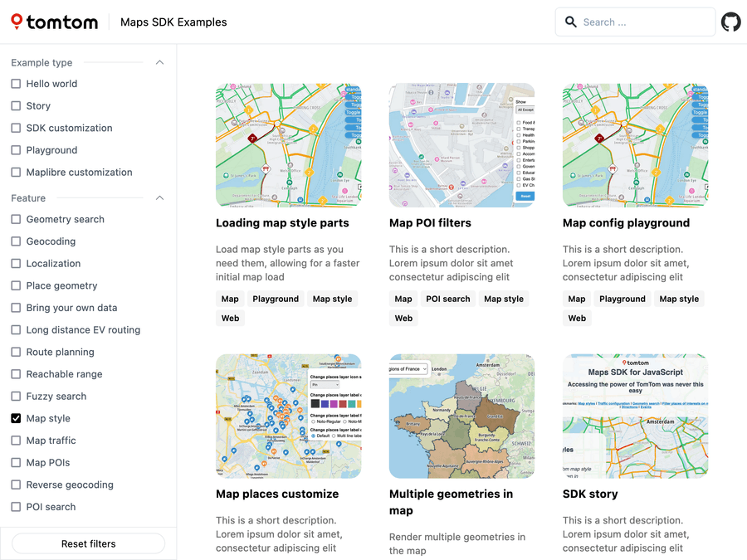Check the Place geometry filter
The height and width of the screenshot is (560, 747).
[x=16, y=285]
